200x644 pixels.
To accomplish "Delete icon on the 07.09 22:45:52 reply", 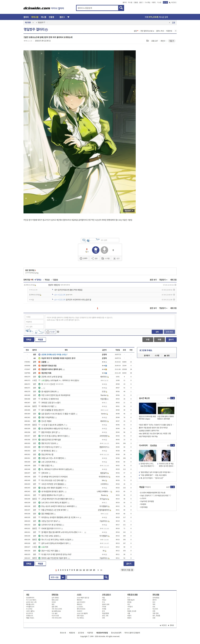I will 174,290.
